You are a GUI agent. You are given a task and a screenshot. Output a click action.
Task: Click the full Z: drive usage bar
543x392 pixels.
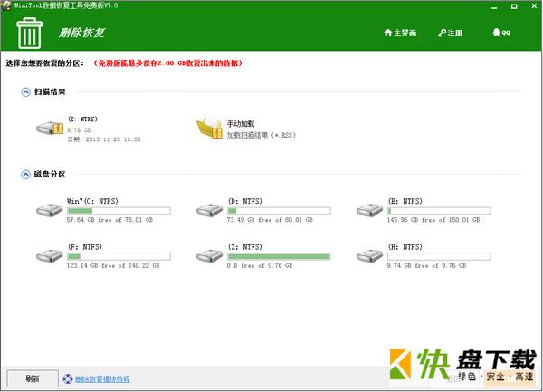tap(279, 256)
